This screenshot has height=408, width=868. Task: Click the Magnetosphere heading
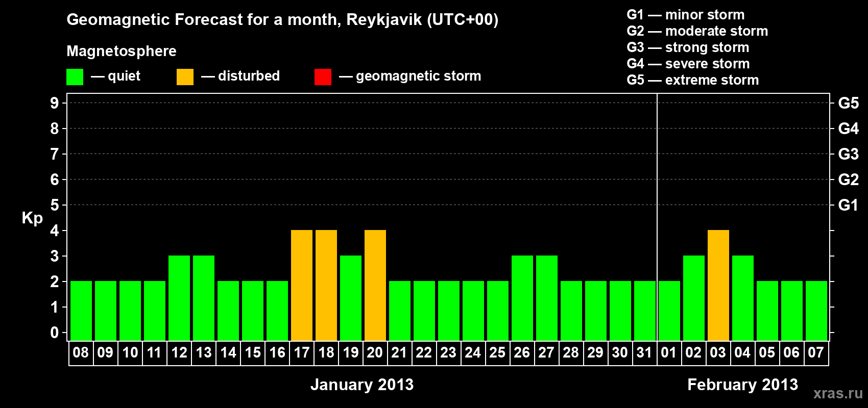122,51
